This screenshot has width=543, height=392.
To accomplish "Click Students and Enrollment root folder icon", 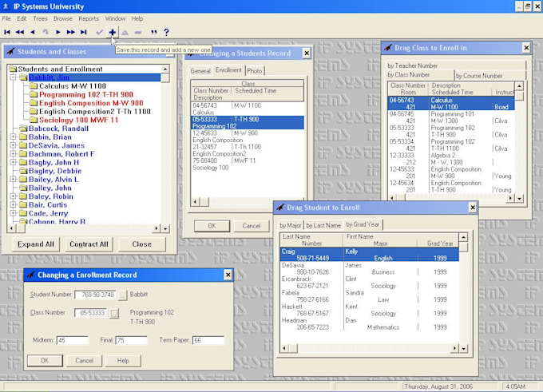I will tap(13, 69).
